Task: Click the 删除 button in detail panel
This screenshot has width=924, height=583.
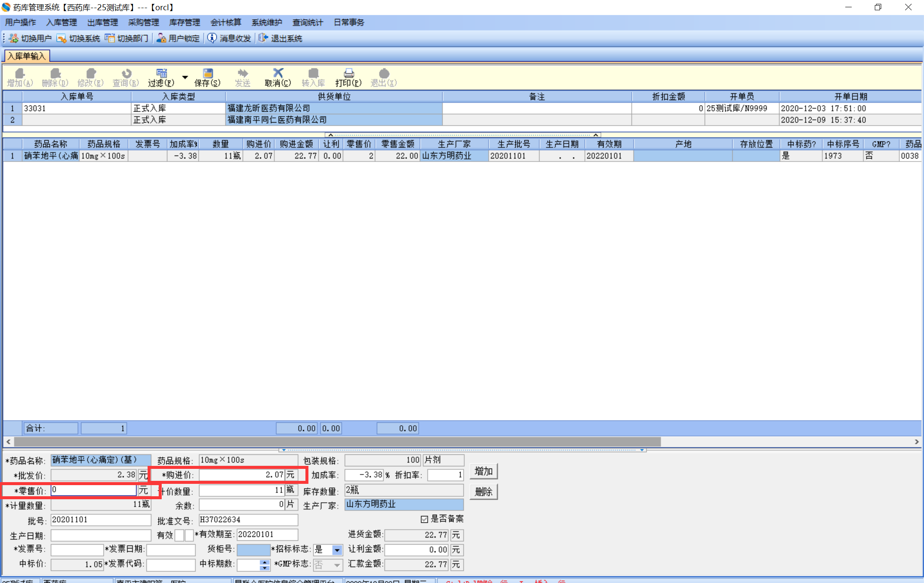Action: pyautogui.click(x=483, y=492)
